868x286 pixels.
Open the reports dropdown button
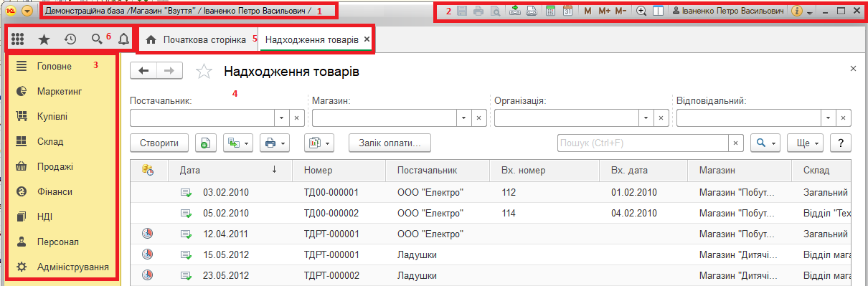(319, 143)
